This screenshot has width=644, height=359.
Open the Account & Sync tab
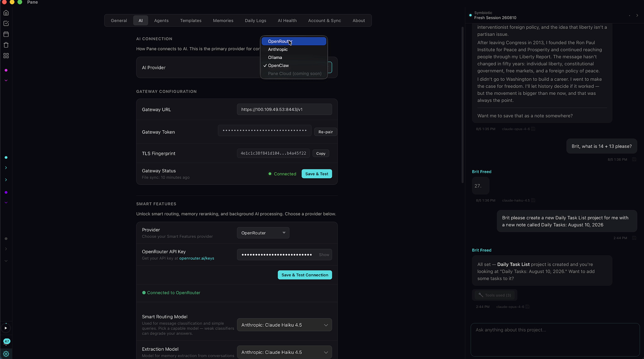pos(325,20)
